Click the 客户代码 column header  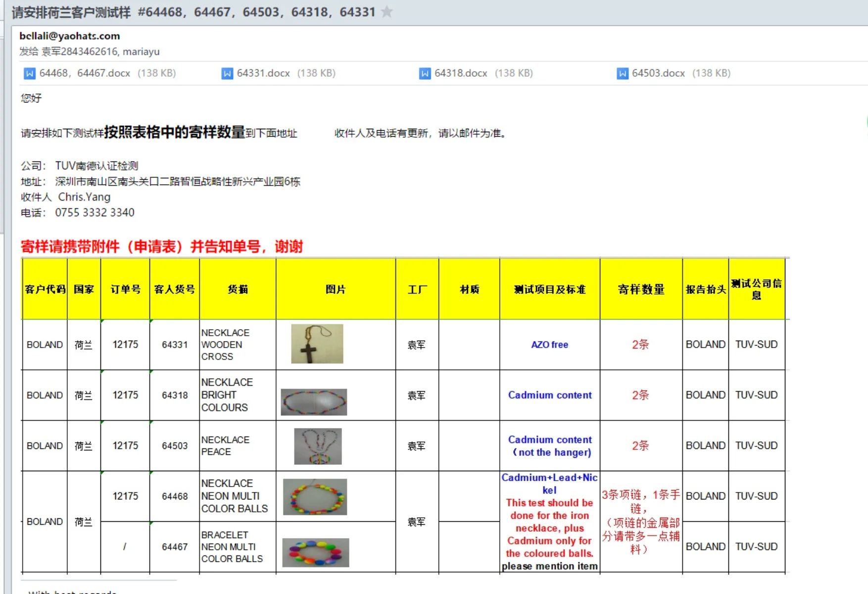[x=45, y=289]
